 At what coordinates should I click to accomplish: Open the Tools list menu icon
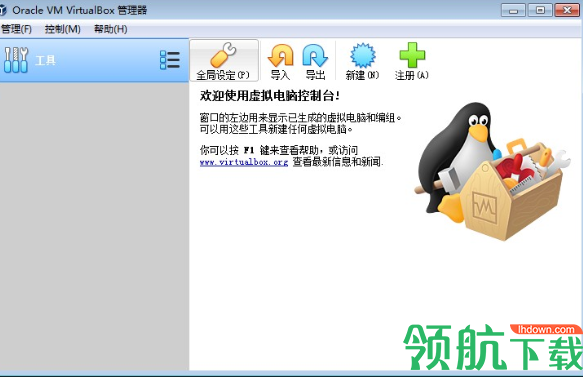coord(170,60)
